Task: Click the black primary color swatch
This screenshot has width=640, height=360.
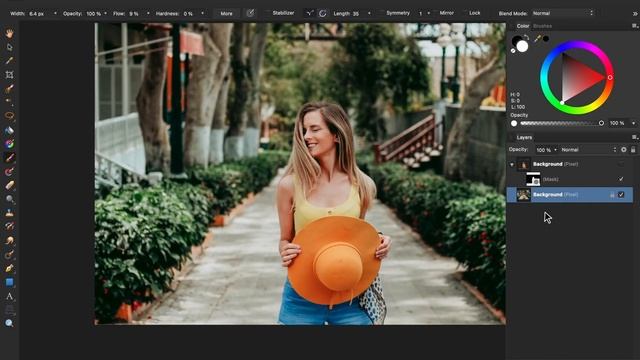Action: (517, 41)
